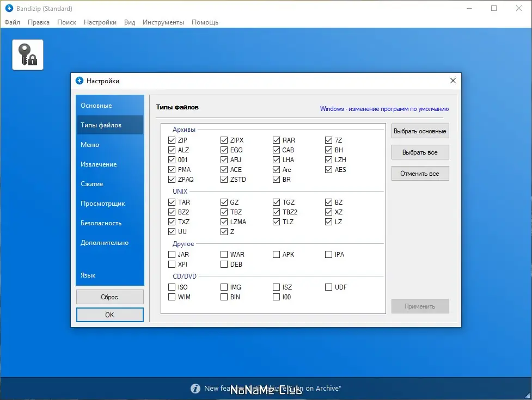This screenshot has width=532, height=400.
Task: Uncheck the ALZ checkbox
Action: point(172,150)
